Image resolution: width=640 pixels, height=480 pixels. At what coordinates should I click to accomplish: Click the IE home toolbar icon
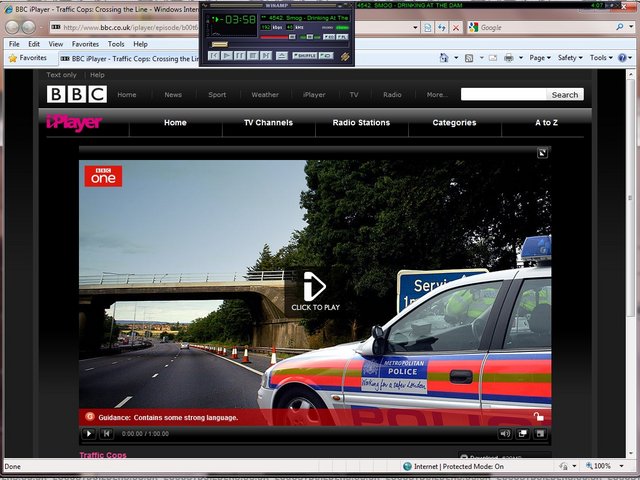pos(442,58)
